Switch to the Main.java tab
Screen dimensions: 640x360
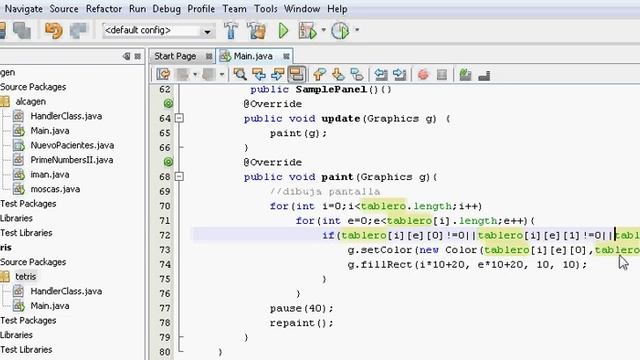point(253,56)
